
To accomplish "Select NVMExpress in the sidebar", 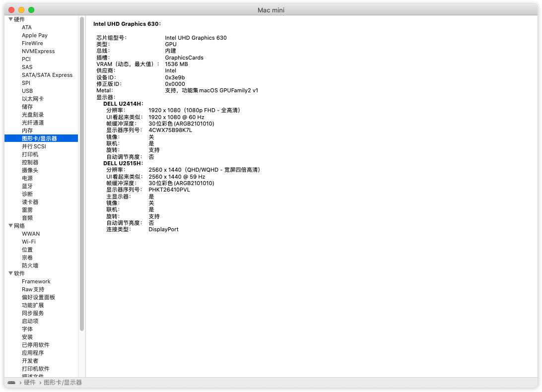I will click(x=38, y=51).
